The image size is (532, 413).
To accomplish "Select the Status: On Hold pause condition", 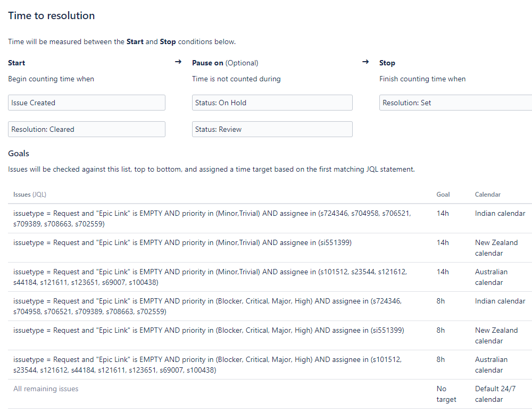I will pos(272,103).
